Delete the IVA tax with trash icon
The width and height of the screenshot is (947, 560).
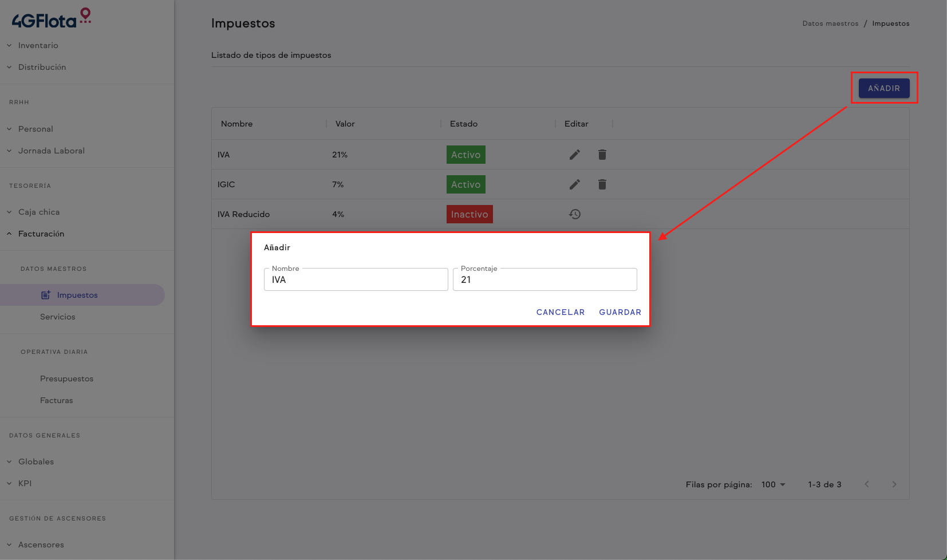point(602,155)
